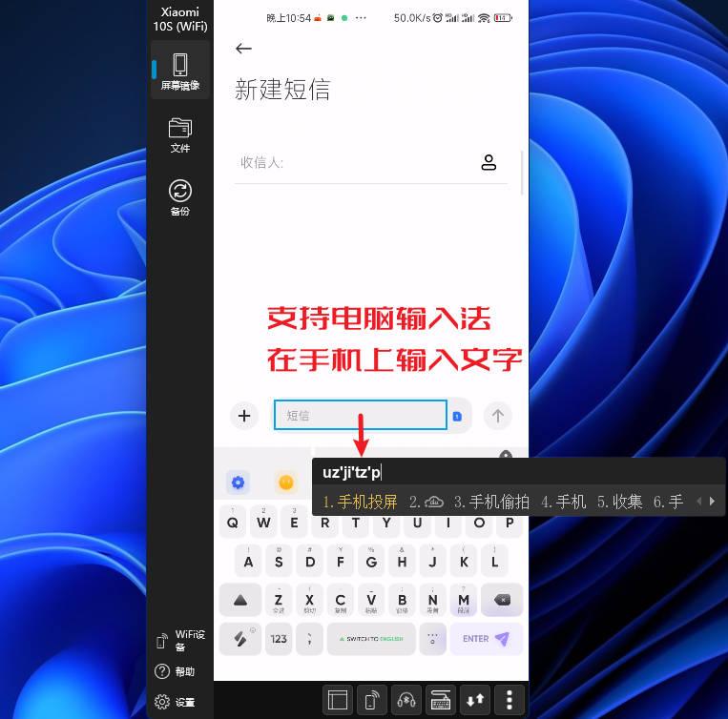
Task: Click the phone wireless connection icon
Action: pyautogui.click(x=371, y=700)
